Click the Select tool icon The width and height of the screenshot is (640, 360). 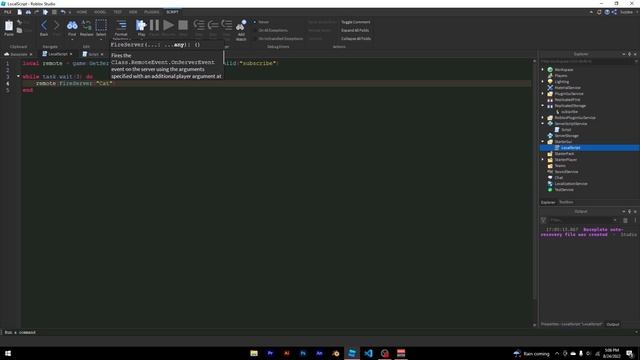(101, 25)
